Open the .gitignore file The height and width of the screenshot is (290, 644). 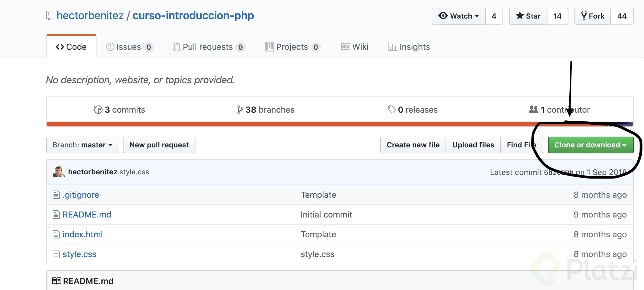pos(81,195)
